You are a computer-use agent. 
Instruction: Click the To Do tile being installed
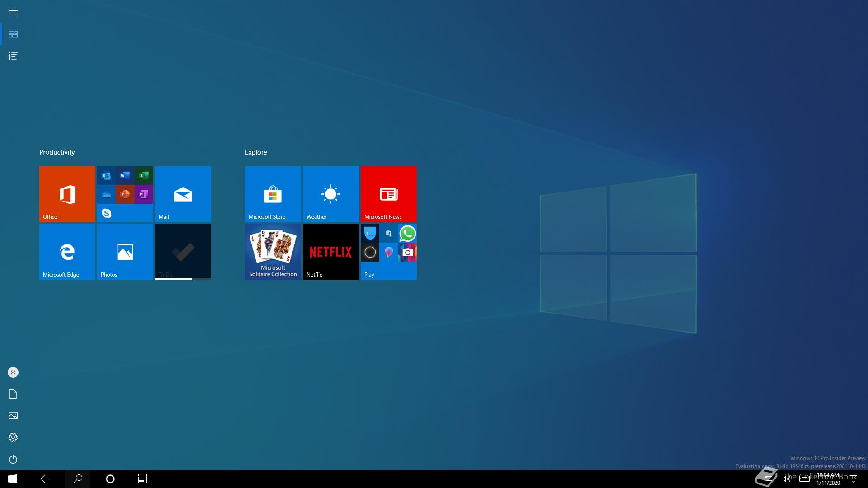183,252
